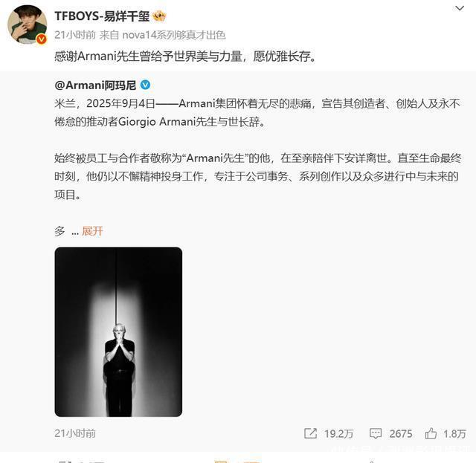Open the black-and-white Giorgio Armani photo
476x463 pixels.
118,332
